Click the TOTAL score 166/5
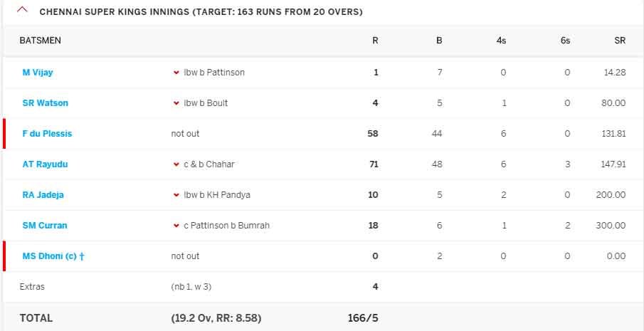 tap(362, 318)
